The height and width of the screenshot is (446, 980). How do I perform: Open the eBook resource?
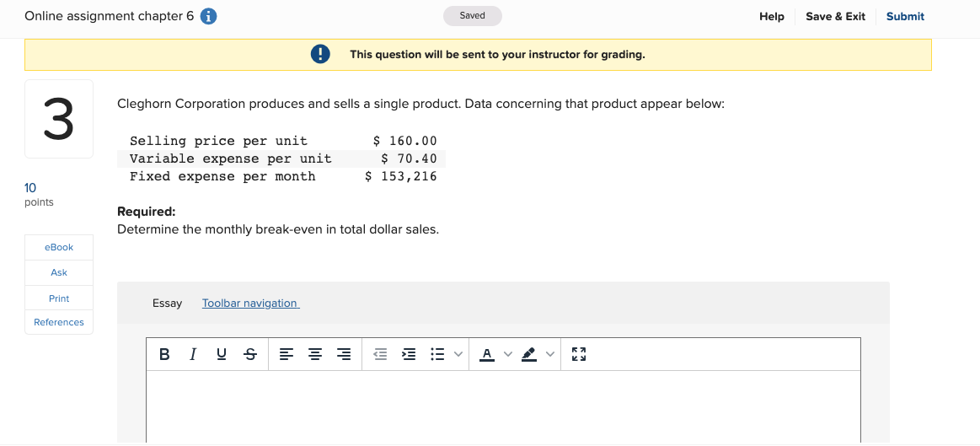click(x=59, y=247)
